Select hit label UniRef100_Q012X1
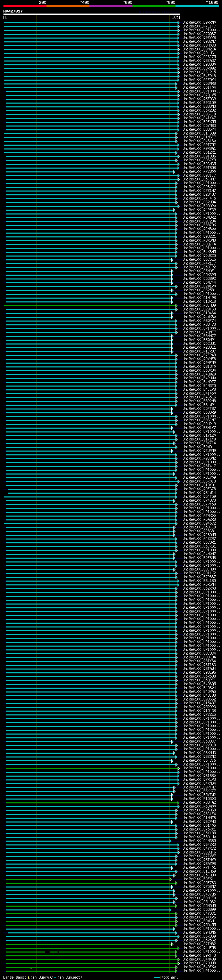Image resolution: width=222 pixels, height=980 pixels. pyautogui.click(x=199, y=152)
